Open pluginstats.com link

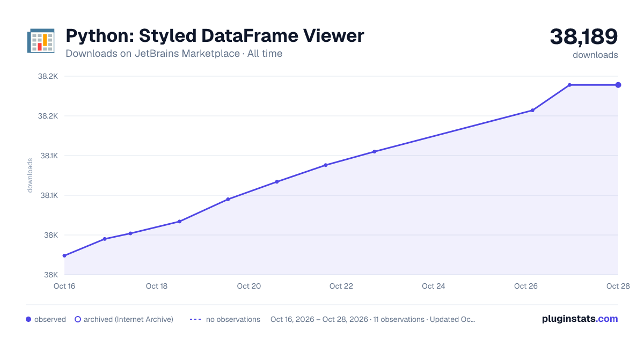[x=580, y=319]
